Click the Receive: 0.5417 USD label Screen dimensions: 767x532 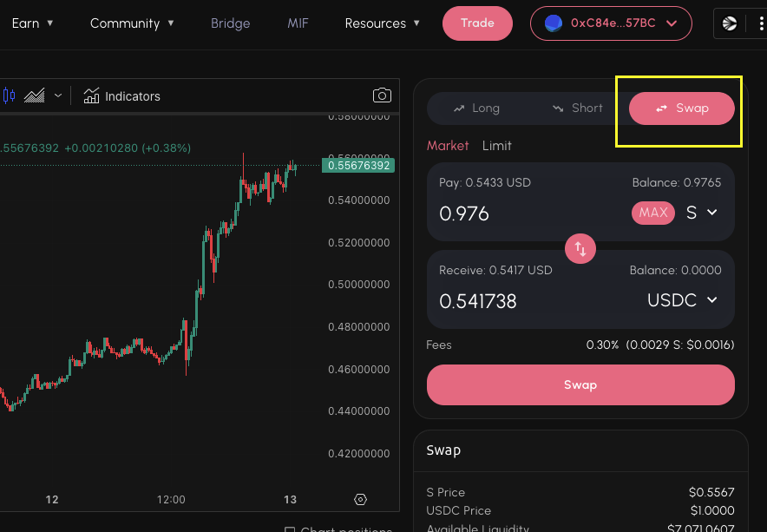(495, 270)
